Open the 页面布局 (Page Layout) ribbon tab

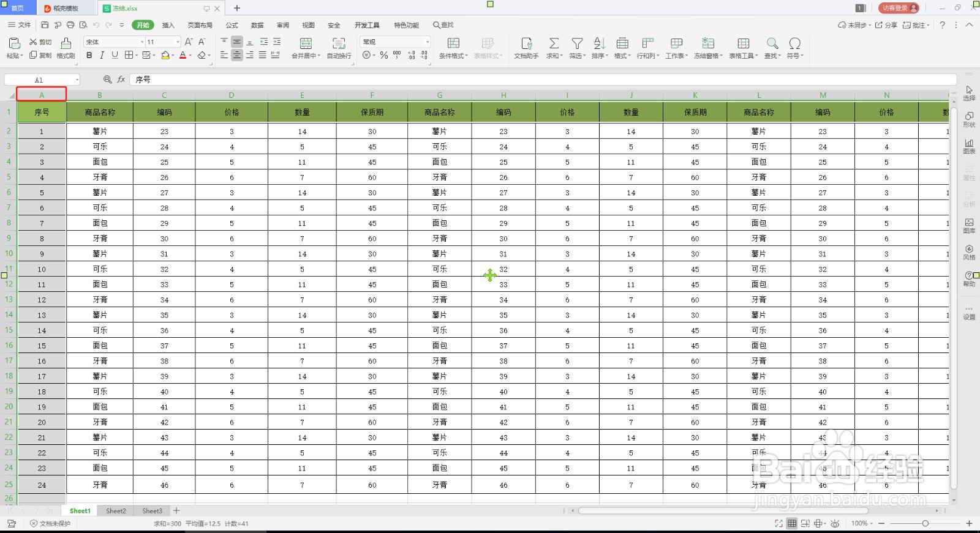(x=200, y=25)
